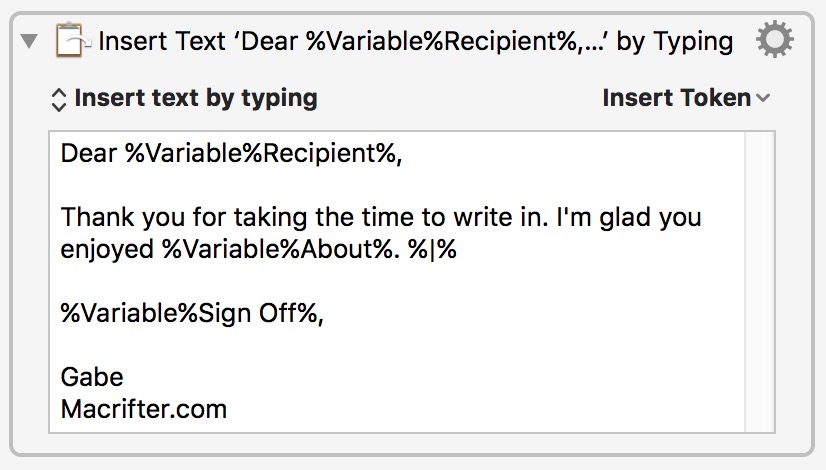Select the action title 'Insert Text … by Typing'
This screenshot has width=826, height=470.
tap(416, 41)
